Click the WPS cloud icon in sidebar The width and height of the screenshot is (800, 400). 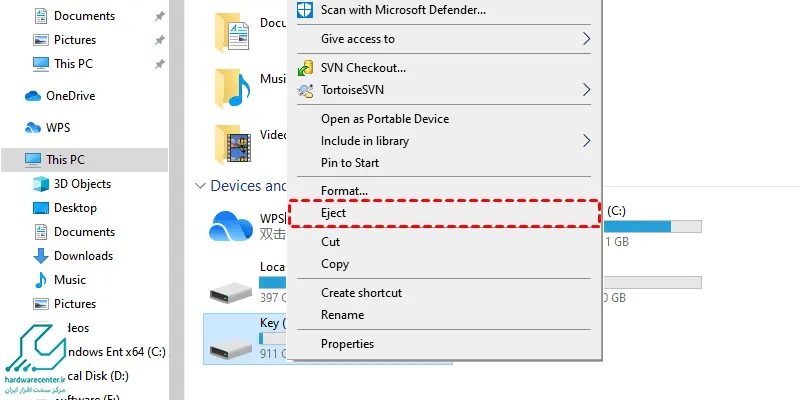pyautogui.click(x=33, y=128)
